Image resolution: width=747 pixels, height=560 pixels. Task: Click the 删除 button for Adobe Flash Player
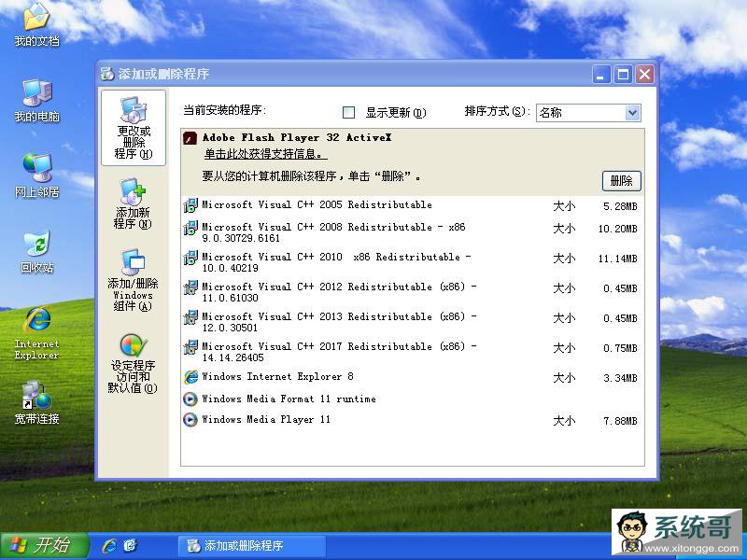pyautogui.click(x=621, y=181)
